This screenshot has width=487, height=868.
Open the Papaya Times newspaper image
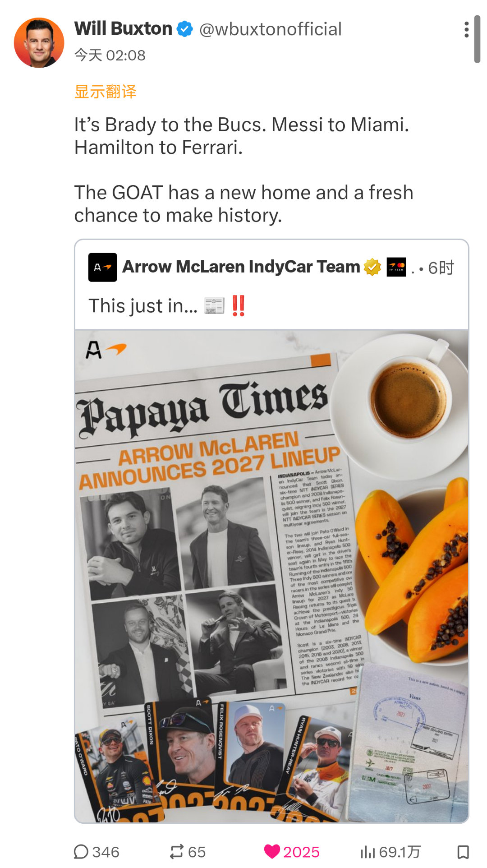271,576
